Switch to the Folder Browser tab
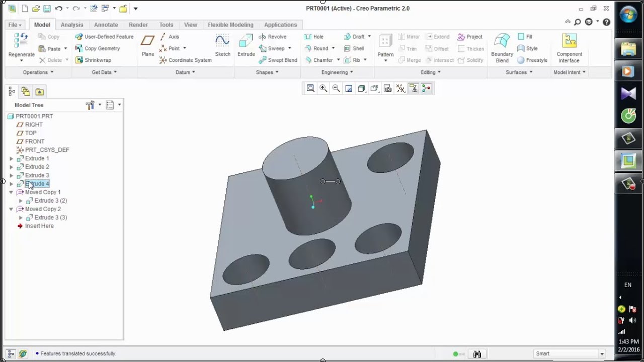The width and height of the screenshot is (644, 362). pos(26,92)
